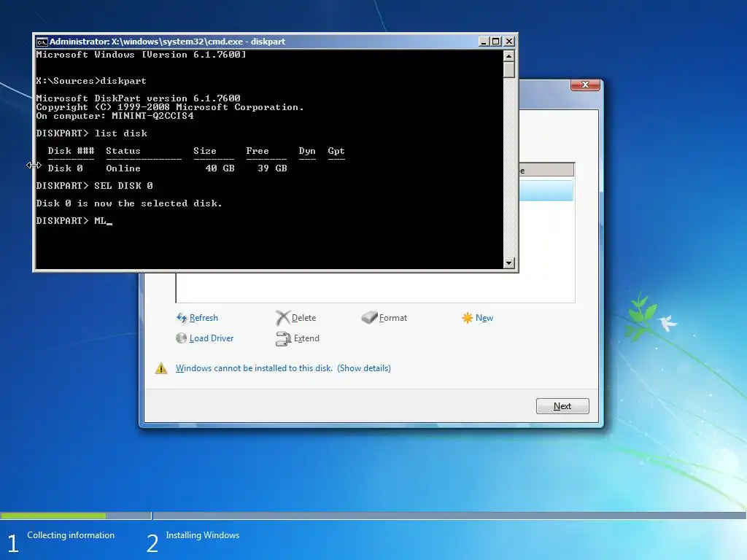The image size is (747, 560).
Task: Close the diskpart command window
Action: tap(508, 42)
